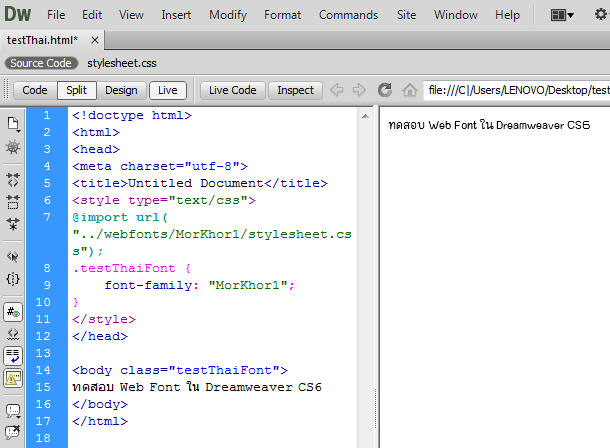This screenshot has height=448, width=610.
Task: Toggle syntax error alerts icon
Action: [x=13, y=378]
